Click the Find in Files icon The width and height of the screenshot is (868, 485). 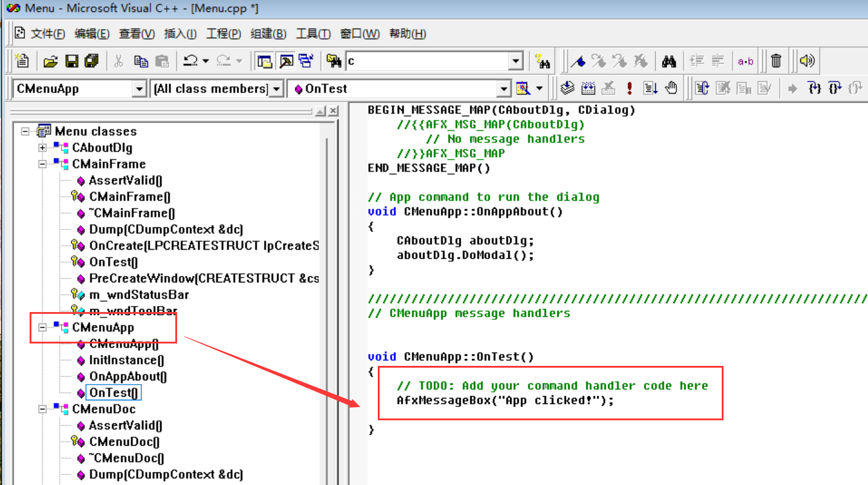[334, 61]
